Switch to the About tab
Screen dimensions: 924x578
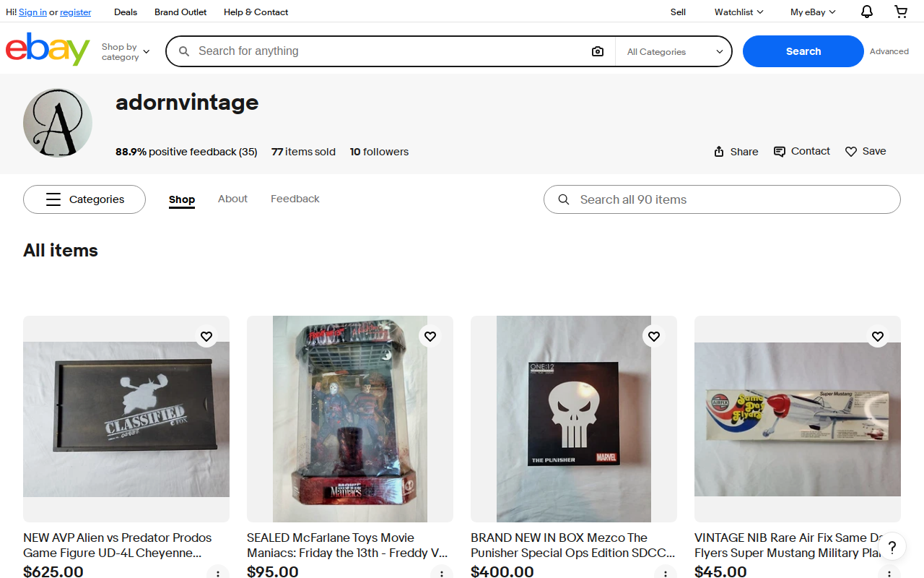point(232,199)
